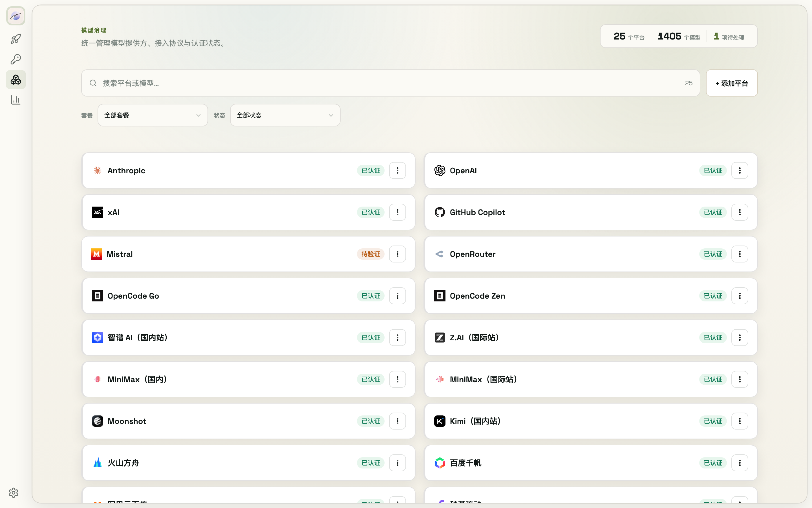Open settings gear at sidebar bottom

(14, 492)
